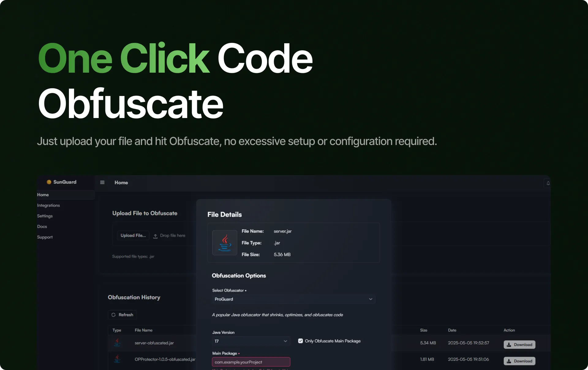Screen dimensions: 588x370
Task: Open the notifications bell icon
Action: (548, 183)
